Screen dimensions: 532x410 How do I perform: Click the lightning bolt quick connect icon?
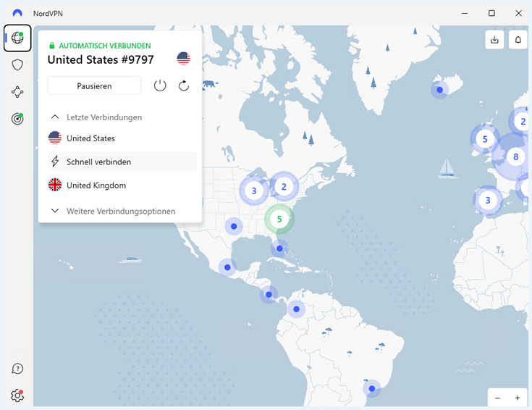coord(55,162)
